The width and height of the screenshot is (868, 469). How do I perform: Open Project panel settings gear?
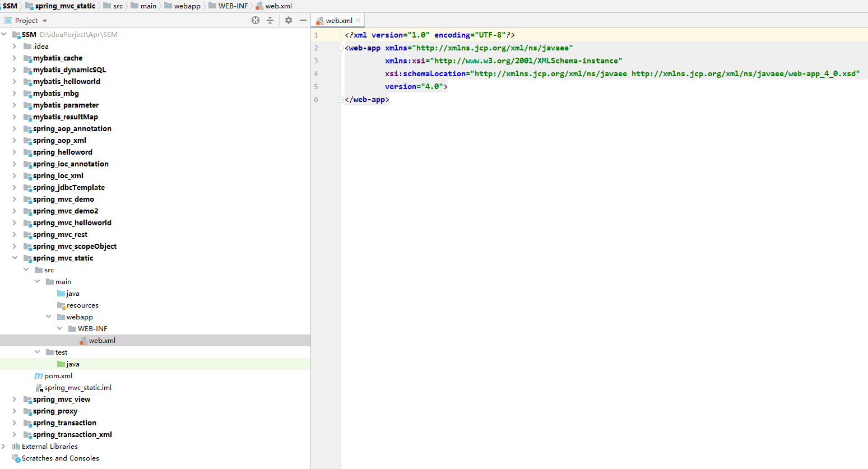[x=289, y=20]
